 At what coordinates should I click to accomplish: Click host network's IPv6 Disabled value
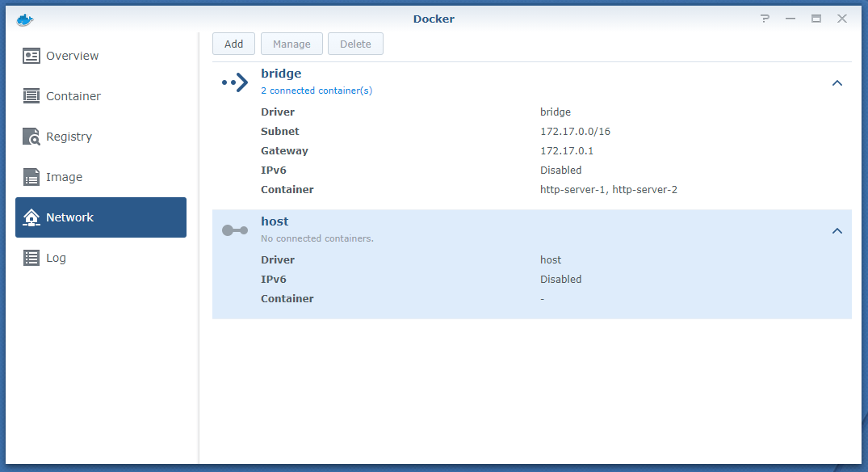(560, 279)
